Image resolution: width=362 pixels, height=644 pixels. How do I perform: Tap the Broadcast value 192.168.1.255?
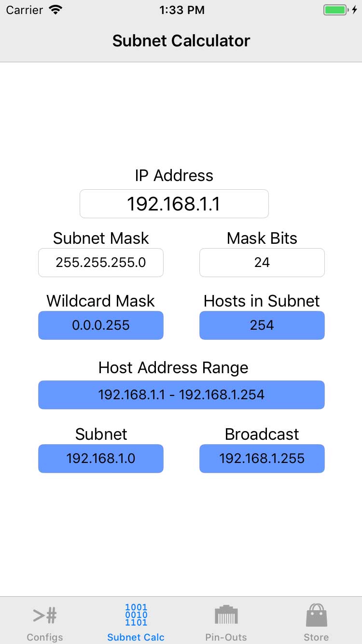(262, 458)
